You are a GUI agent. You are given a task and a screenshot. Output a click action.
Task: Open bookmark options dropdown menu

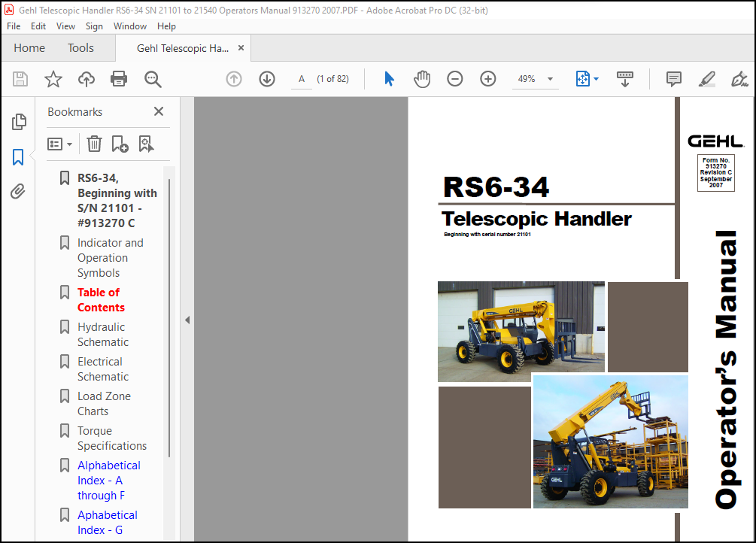59,144
